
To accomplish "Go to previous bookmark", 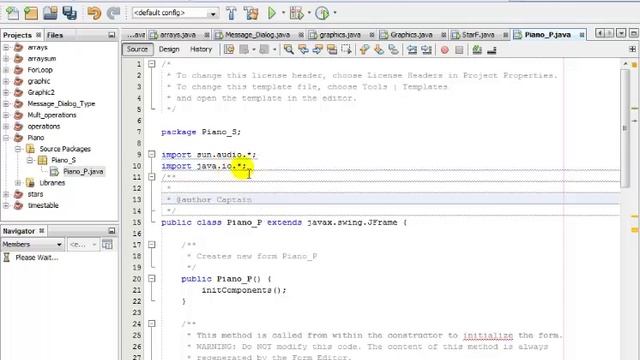I will pyautogui.click(x=364, y=50).
